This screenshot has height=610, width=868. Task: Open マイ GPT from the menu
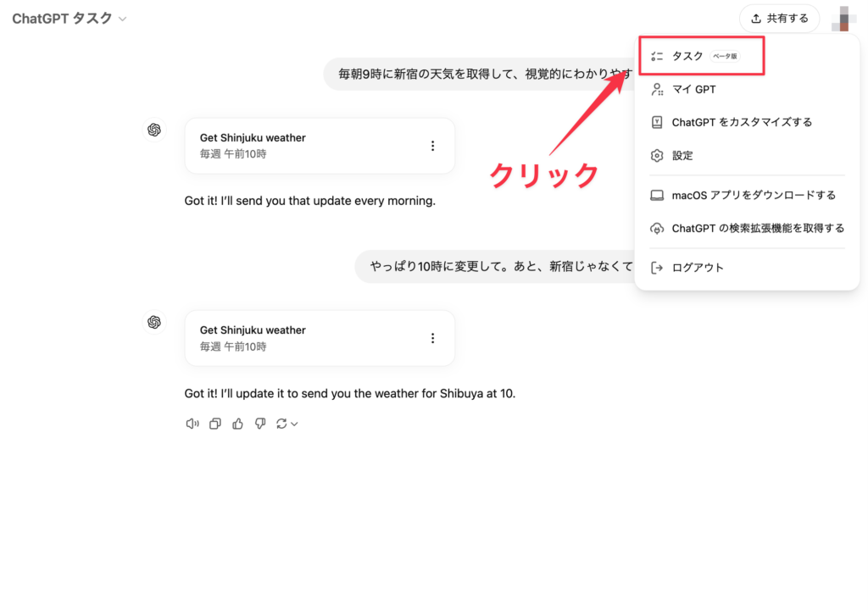click(692, 89)
